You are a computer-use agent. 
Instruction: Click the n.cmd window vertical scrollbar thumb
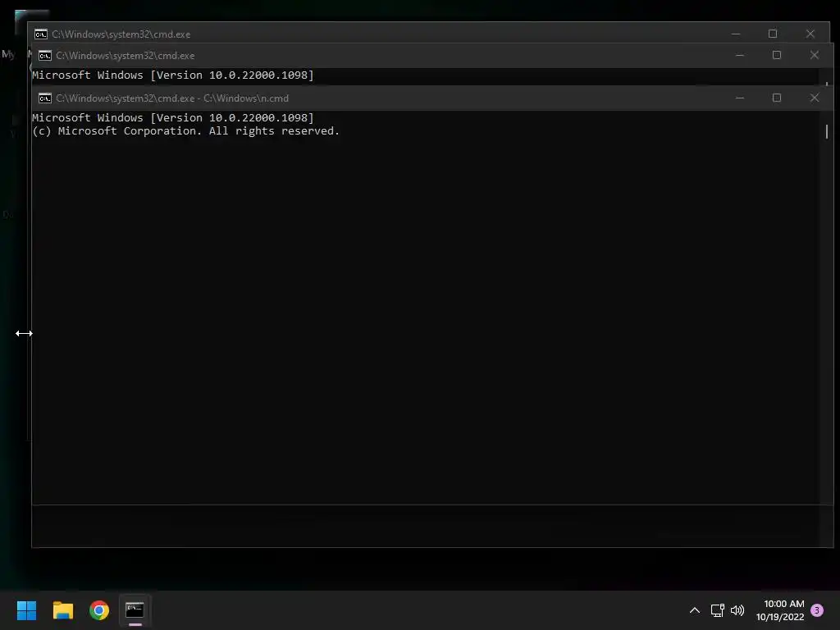[x=827, y=131]
